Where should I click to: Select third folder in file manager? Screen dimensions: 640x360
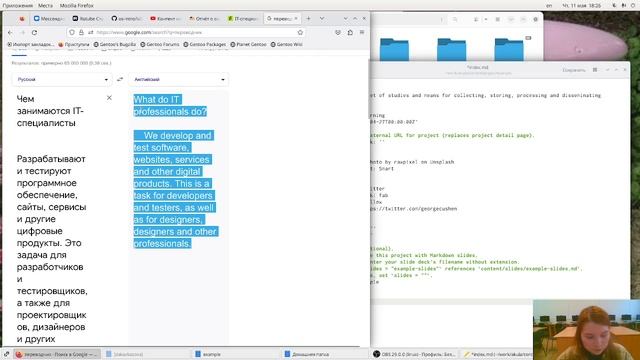509,49
